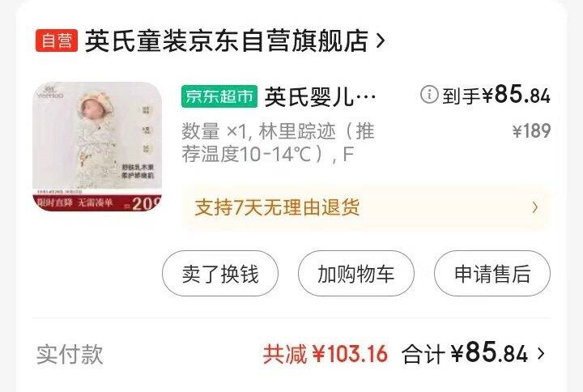Click the red 共减 ¥103.16 discount
This screenshot has width=583, height=392.
(x=326, y=354)
